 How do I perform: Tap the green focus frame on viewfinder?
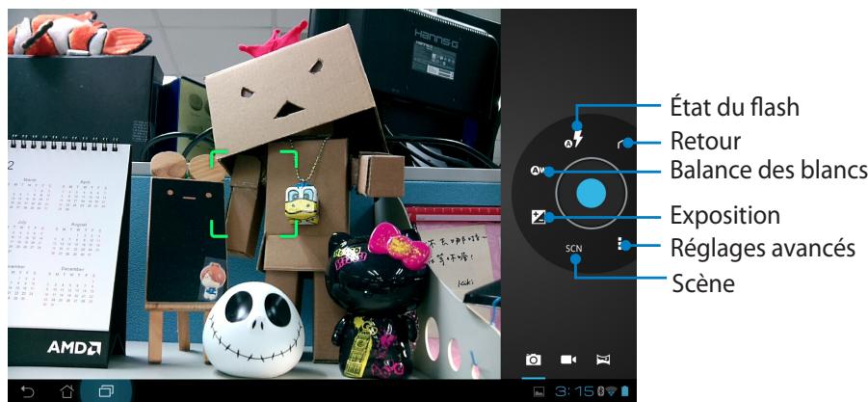(x=254, y=193)
